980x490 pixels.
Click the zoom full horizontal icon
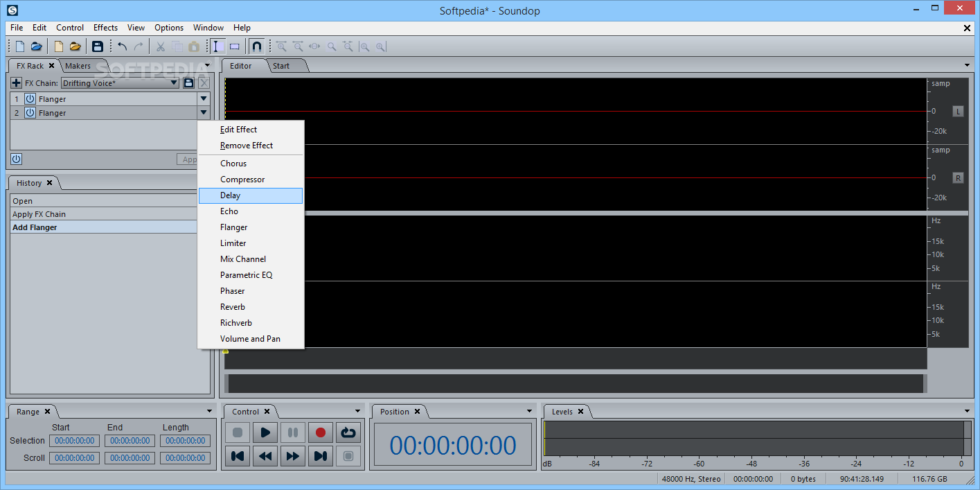click(x=314, y=46)
